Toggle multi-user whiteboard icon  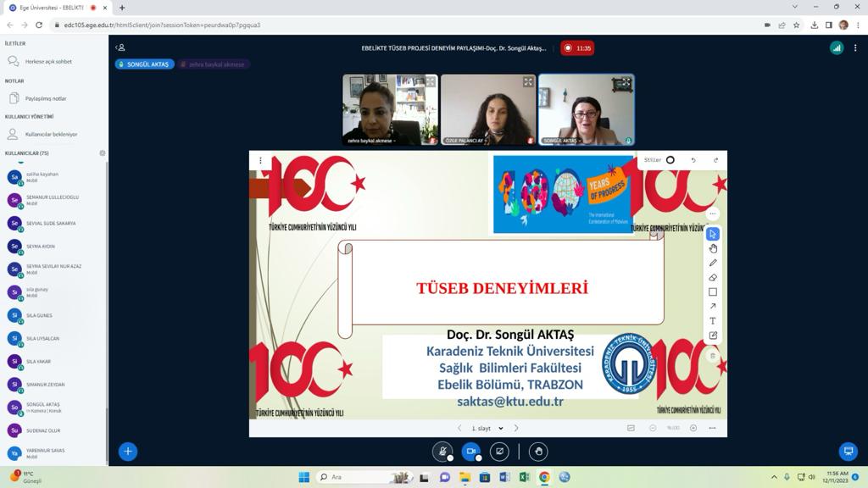pyautogui.click(x=631, y=428)
